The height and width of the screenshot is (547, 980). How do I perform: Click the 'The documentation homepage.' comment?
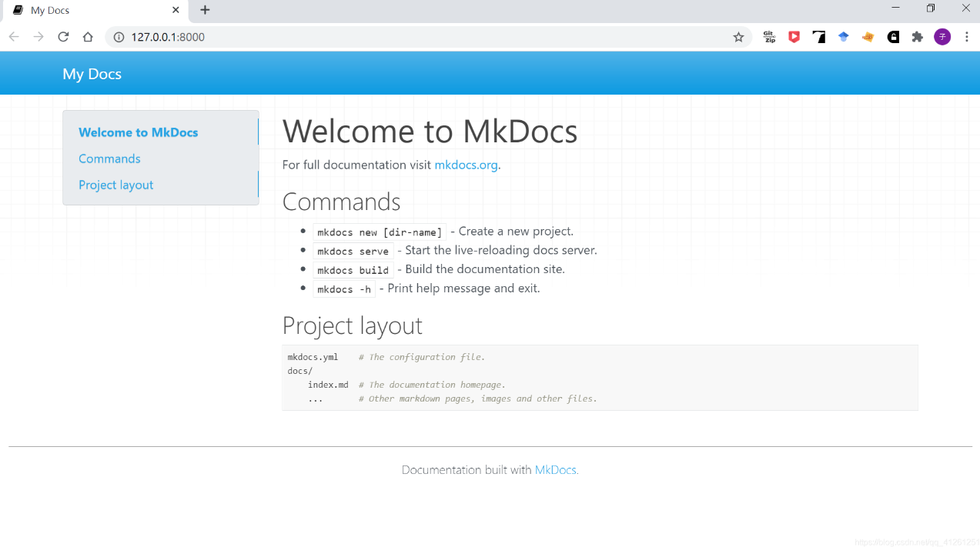coord(432,385)
